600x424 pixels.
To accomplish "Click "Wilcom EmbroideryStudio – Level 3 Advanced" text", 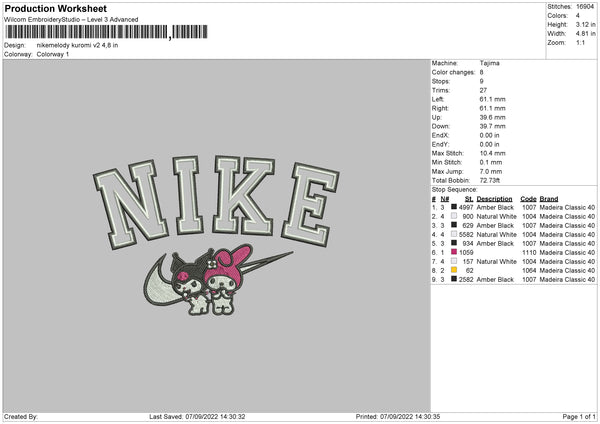I will [x=71, y=20].
